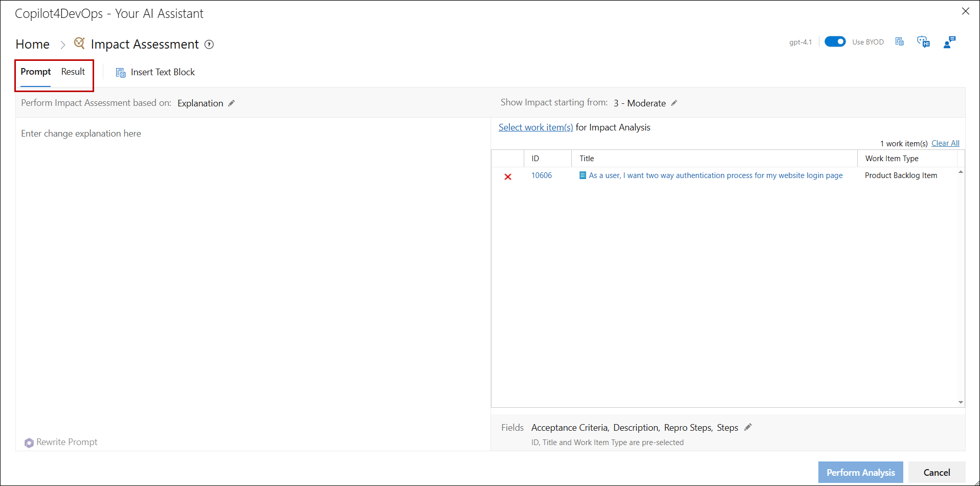Click the Perform Analysis button

click(x=860, y=472)
